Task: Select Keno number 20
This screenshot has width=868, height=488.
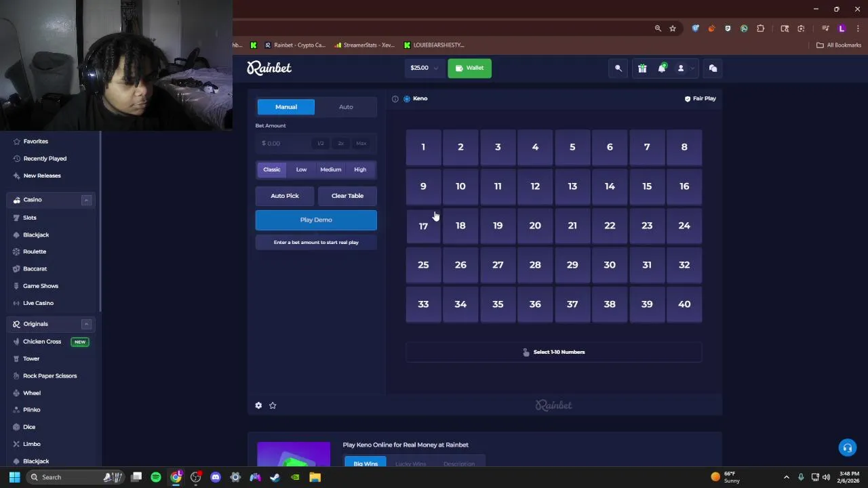Action: point(535,226)
